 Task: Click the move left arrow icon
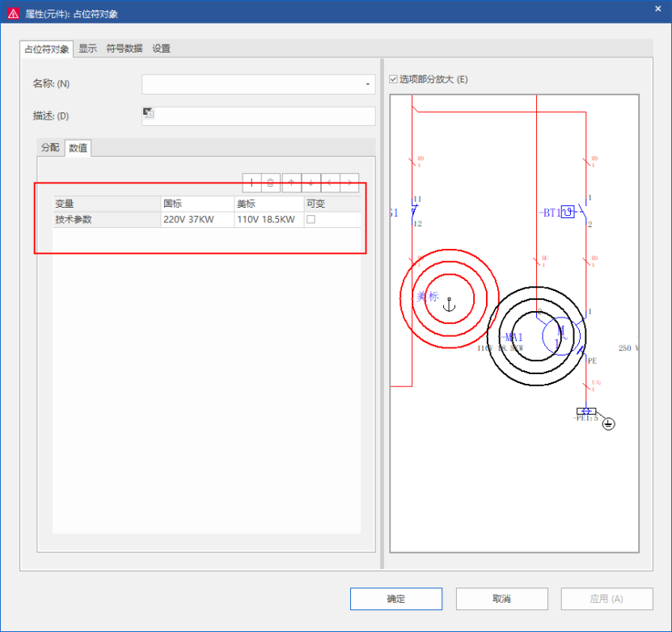[x=330, y=183]
